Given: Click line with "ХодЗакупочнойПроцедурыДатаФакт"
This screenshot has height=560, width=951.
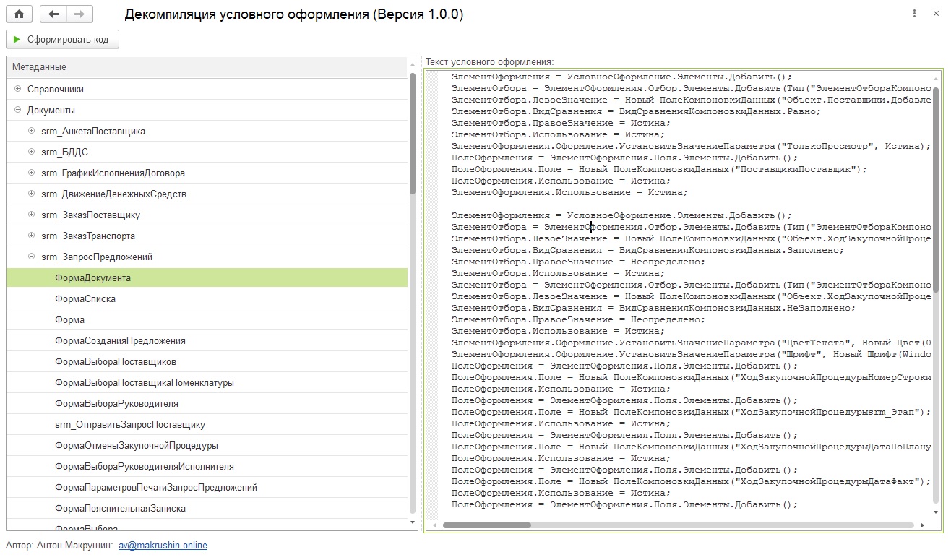Looking at the screenshot, I should point(690,481).
